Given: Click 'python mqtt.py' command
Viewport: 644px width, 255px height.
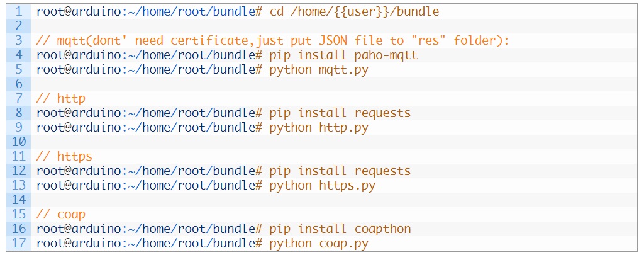Looking at the screenshot, I should tap(319, 70).
